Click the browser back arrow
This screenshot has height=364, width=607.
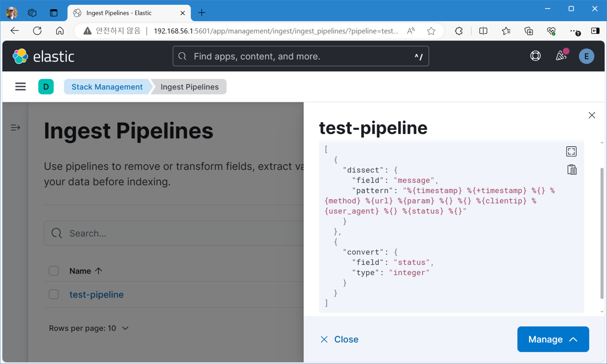coord(15,31)
